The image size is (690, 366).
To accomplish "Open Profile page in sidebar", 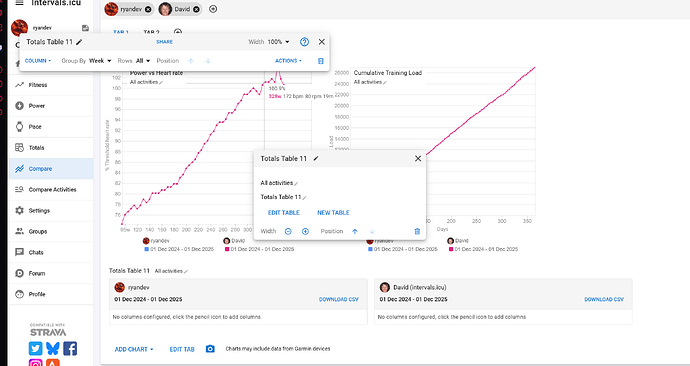I will point(51,294).
